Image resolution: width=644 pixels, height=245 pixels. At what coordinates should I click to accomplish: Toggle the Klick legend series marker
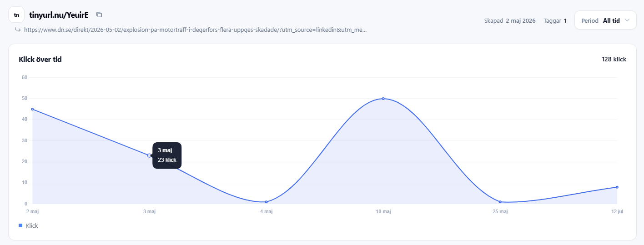[20, 225]
